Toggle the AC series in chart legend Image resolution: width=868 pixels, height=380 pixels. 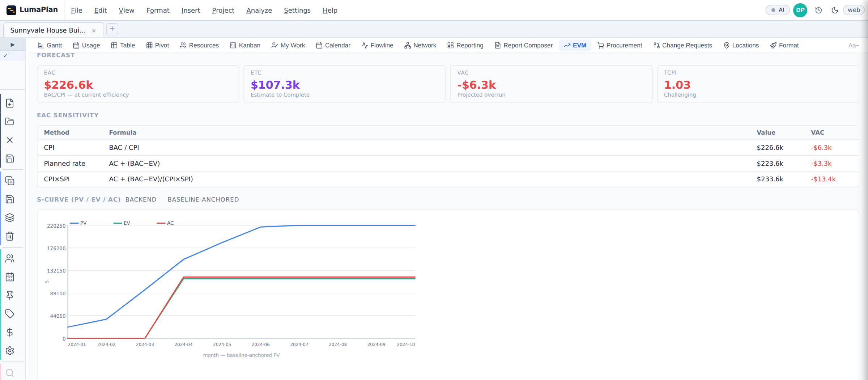coord(165,223)
